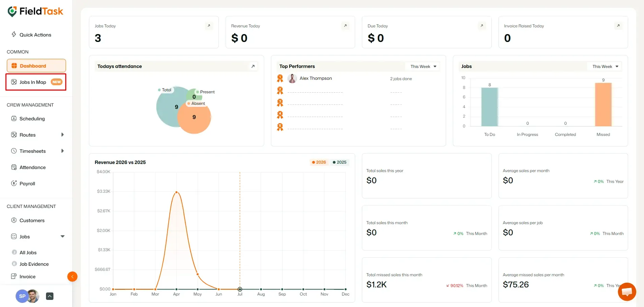
Task: Open the Invoice page
Action: click(x=27, y=277)
